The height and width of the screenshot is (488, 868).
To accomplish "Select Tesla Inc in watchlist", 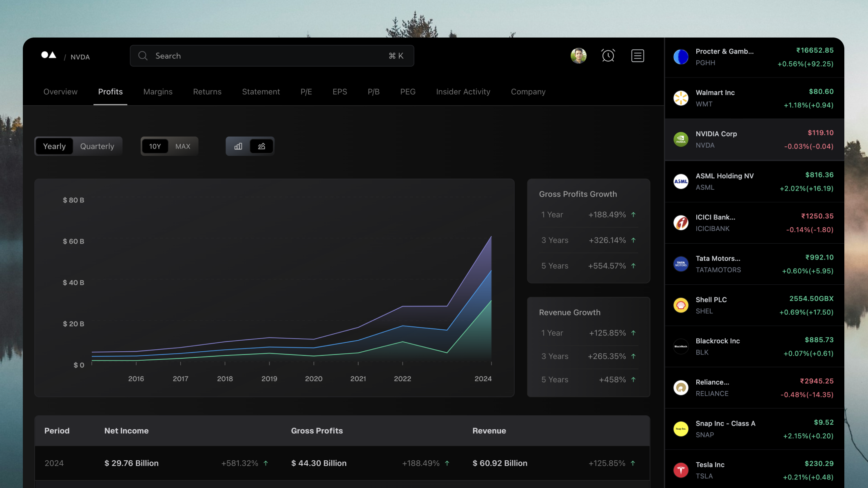I will [x=754, y=469].
